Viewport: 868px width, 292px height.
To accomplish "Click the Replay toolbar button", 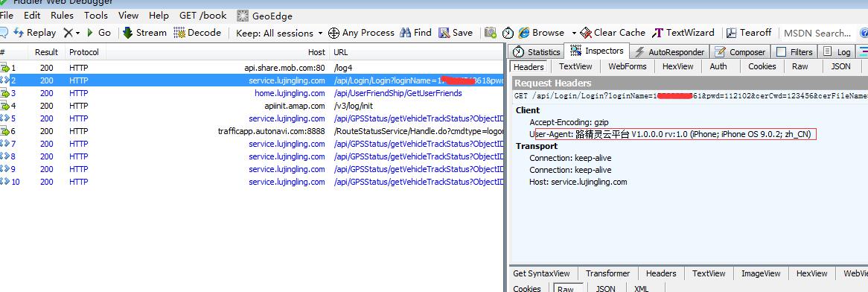I will point(35,33).
